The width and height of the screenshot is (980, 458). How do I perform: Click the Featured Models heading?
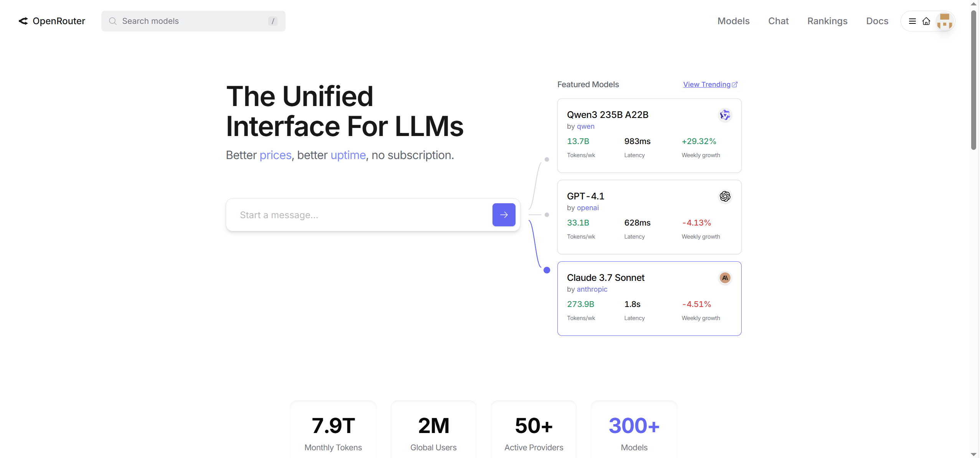click(x=588, y=85)
